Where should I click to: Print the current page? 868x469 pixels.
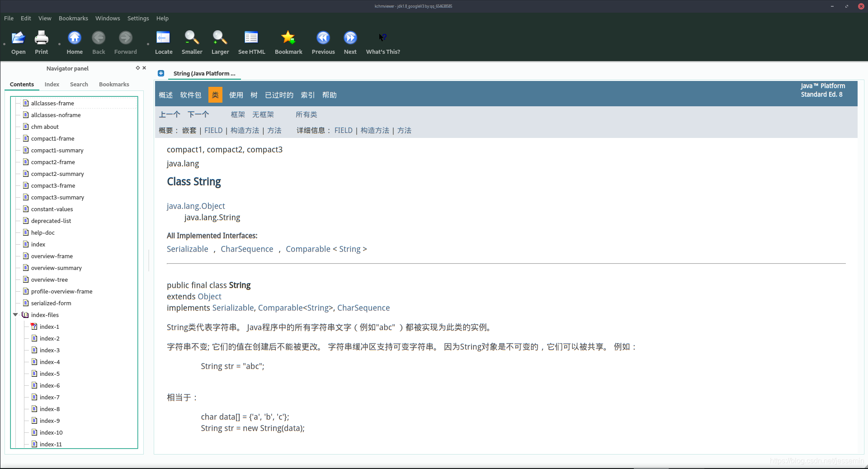41,43
